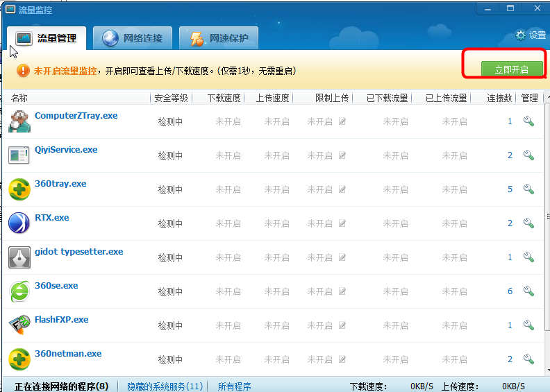
Task: Switch to 流量管理 tab
Action: (x=47, y=38)
